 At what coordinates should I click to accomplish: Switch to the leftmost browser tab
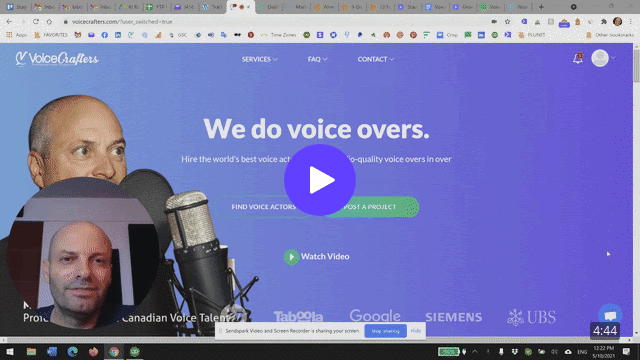tap(16, 7)
